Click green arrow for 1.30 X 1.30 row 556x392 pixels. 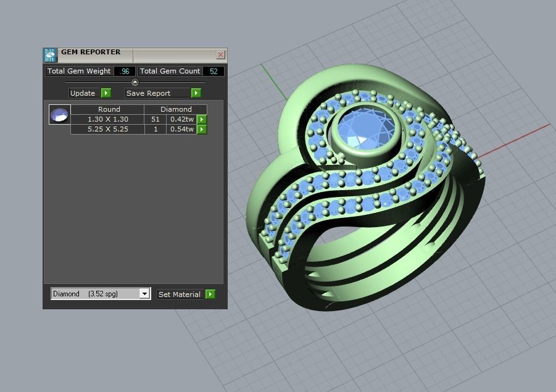click(202, 119)
